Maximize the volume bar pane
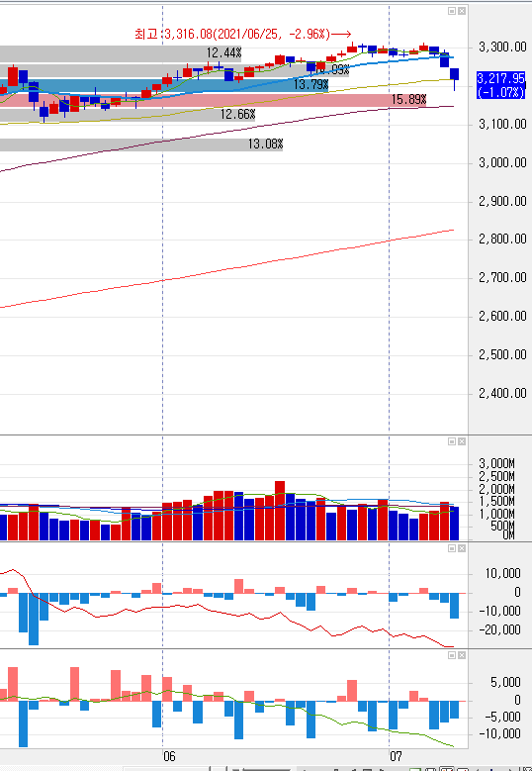This screenshot has height=771, width=532. [x=453, y=441]
